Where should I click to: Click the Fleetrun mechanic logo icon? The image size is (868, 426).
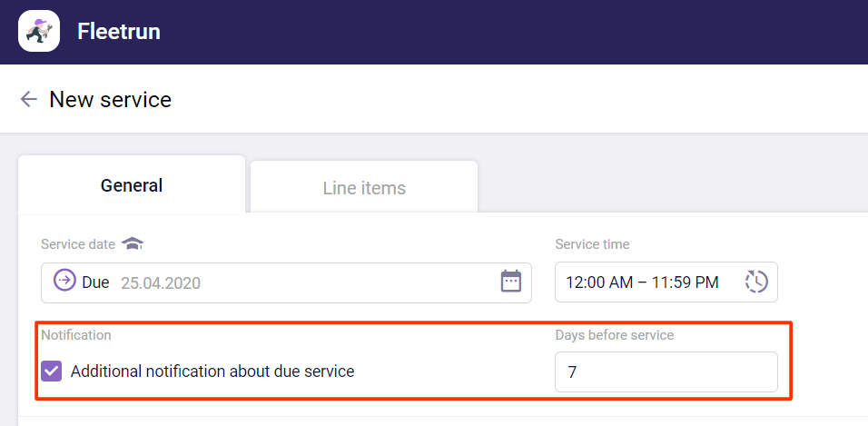point(39,31)
